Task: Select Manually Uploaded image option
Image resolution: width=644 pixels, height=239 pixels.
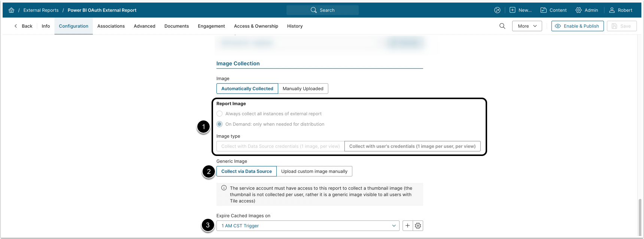Action: coord(303,89)
